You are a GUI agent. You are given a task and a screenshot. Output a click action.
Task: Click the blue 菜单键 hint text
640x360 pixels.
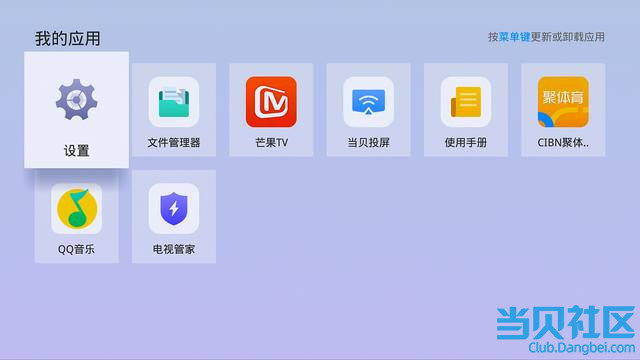tap(514, 37)
